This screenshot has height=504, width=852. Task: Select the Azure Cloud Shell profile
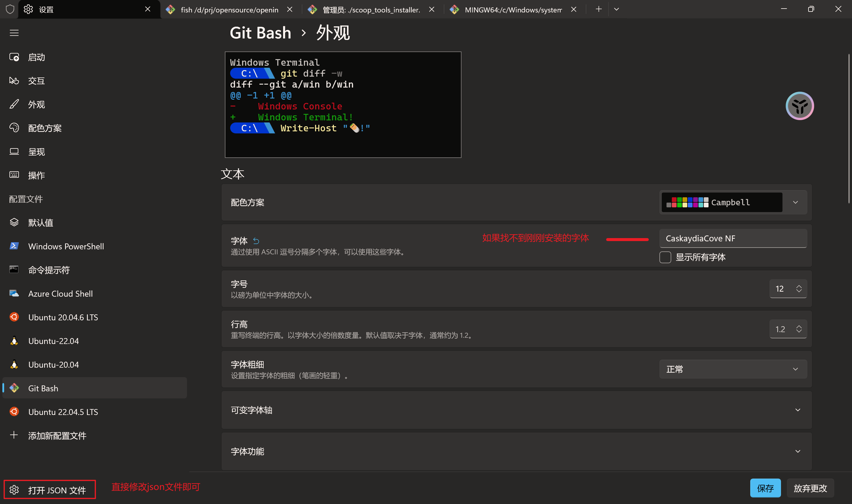[95, 293]
